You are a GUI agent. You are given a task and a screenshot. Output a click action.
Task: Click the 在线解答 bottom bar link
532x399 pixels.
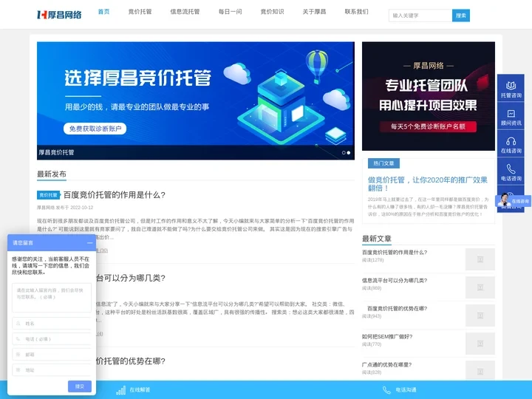coord(140,390)
